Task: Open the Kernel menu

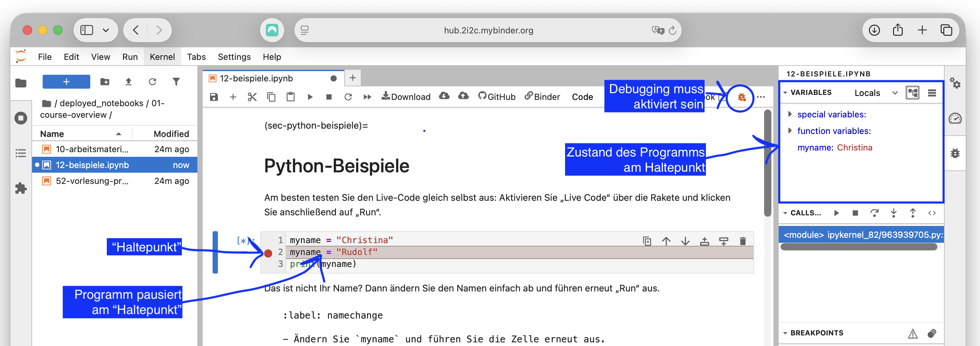Action: pos(162,57)
